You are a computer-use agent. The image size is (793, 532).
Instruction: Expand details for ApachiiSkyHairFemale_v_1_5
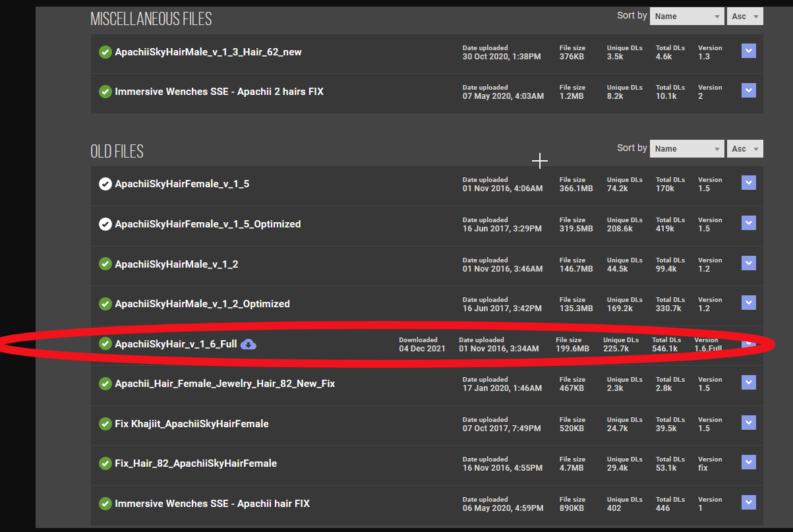tap(748, 183)
